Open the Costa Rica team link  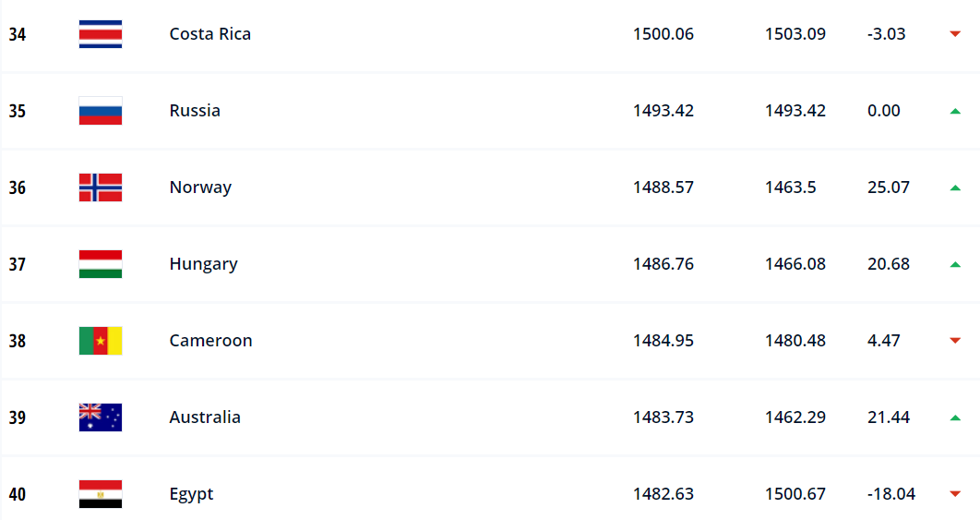[x=210, y=34]
